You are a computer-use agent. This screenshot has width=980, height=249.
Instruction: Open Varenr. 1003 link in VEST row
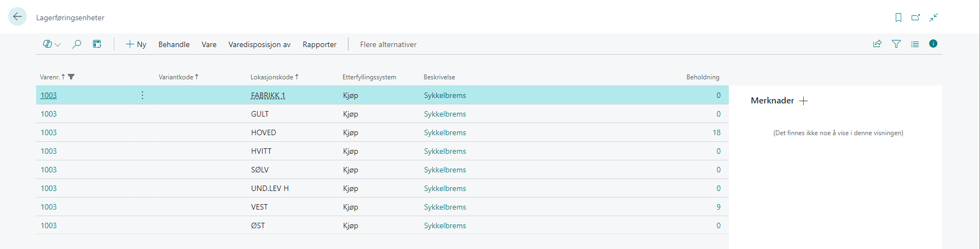click(49, 207)
